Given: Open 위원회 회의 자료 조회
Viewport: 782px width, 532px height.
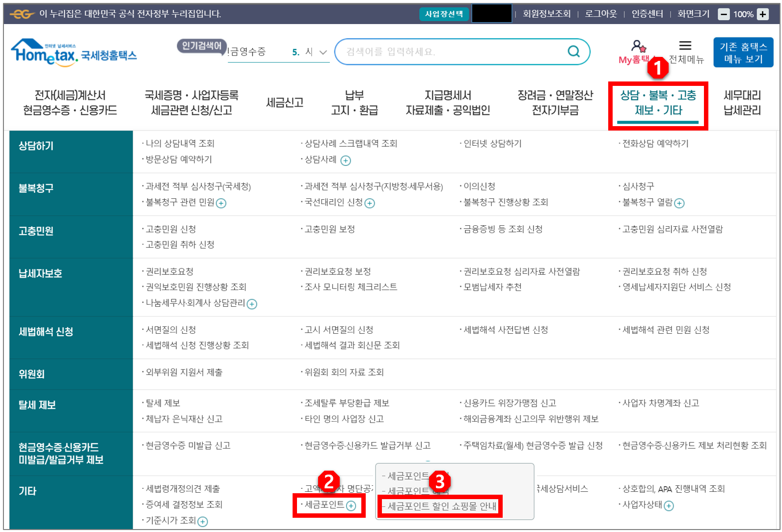Looking at the screenshot, I should click(x=344, y=372).
